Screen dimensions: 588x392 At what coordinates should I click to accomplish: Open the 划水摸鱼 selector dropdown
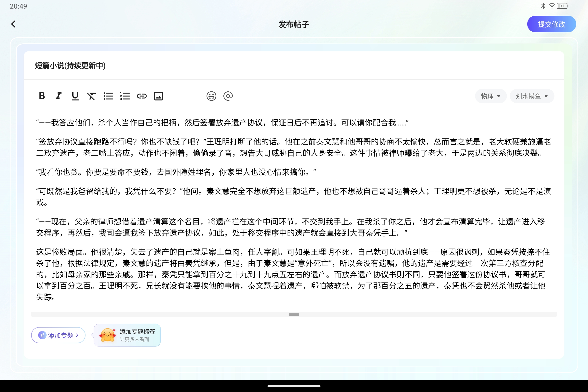coord(532,96)
